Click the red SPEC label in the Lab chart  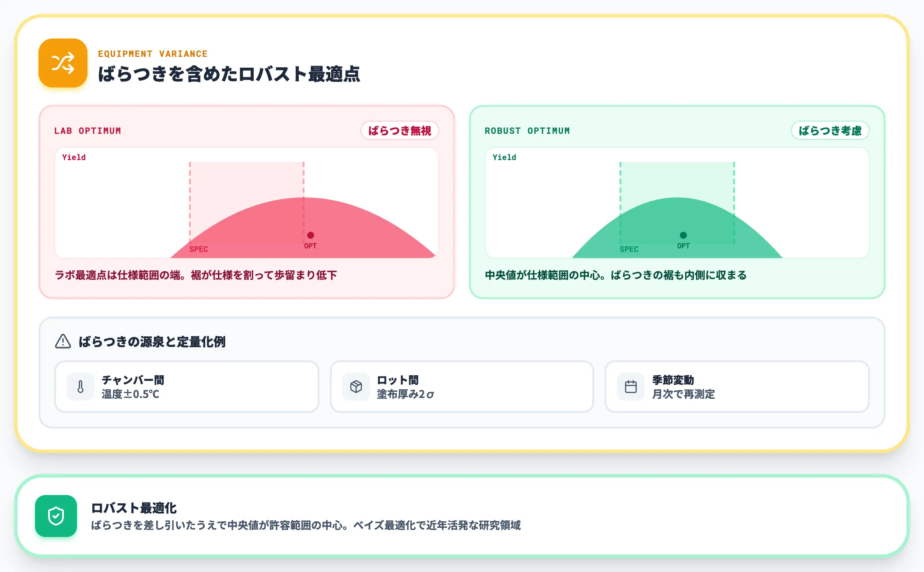199,249
